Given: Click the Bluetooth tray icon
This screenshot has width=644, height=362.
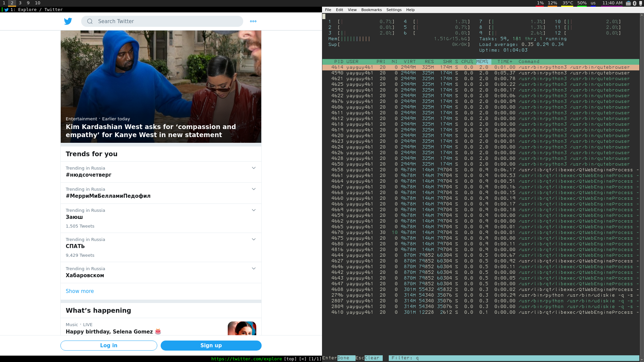Looking at the screenshot, I should pyautogui.click(x=635, y=3).
